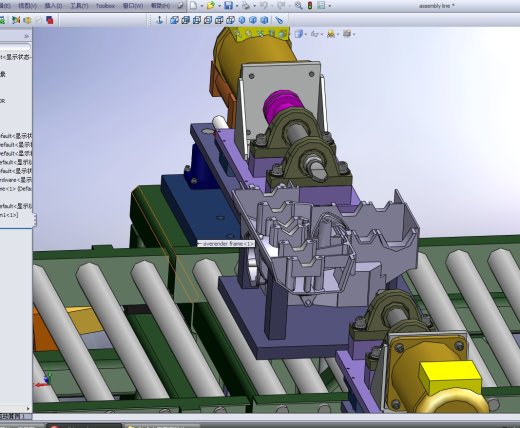Click the orange cube assembly toolbar icon

(x=27, y=20)
